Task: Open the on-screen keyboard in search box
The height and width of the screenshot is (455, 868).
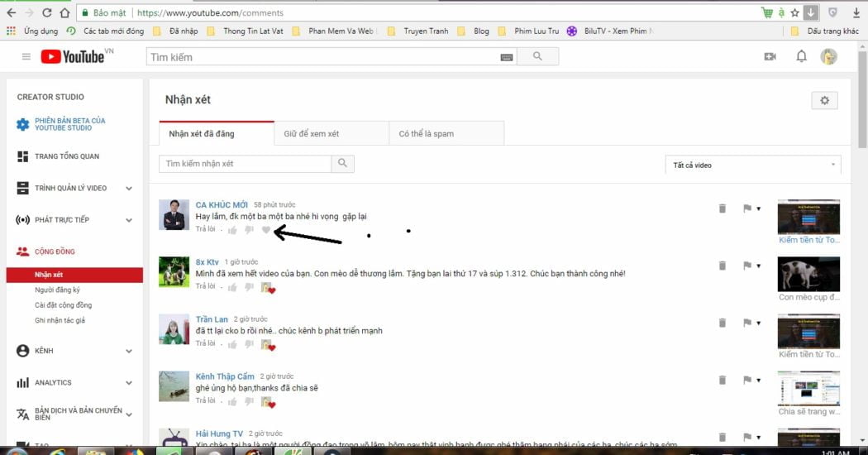Action: pos(507,57)
